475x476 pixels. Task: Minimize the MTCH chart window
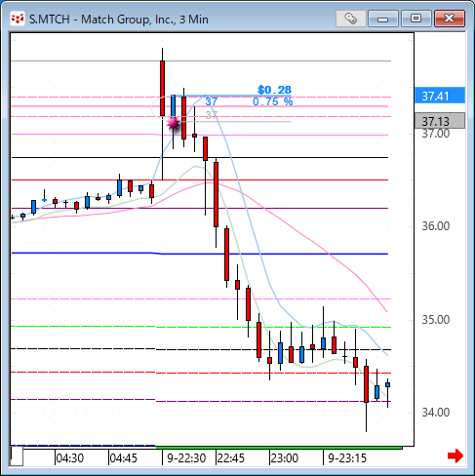point(383,19)
